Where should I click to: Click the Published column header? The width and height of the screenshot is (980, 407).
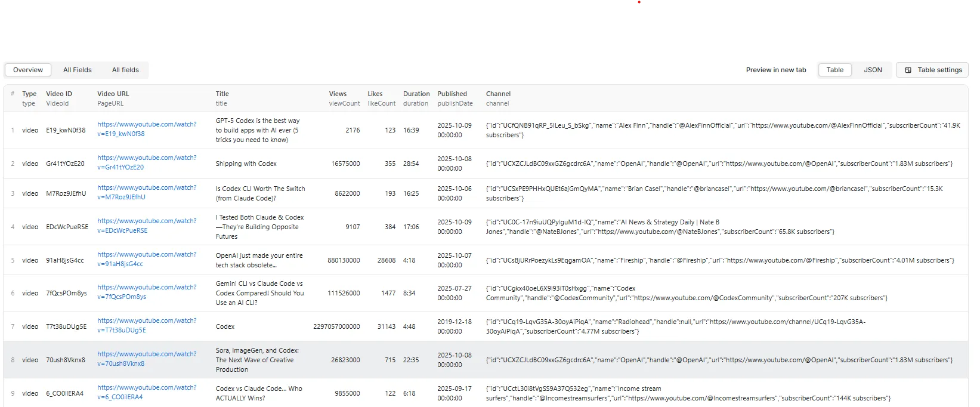tap(452, 94)
